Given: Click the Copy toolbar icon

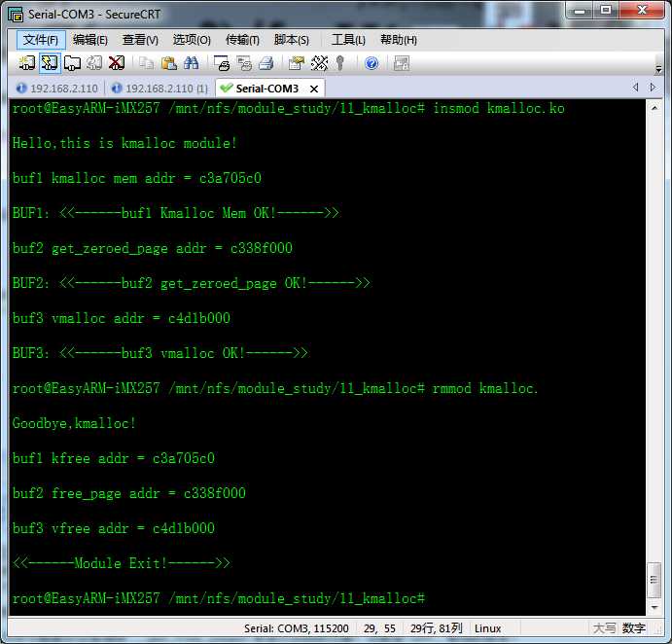Looking at the screenshot, I should (147, 63).
